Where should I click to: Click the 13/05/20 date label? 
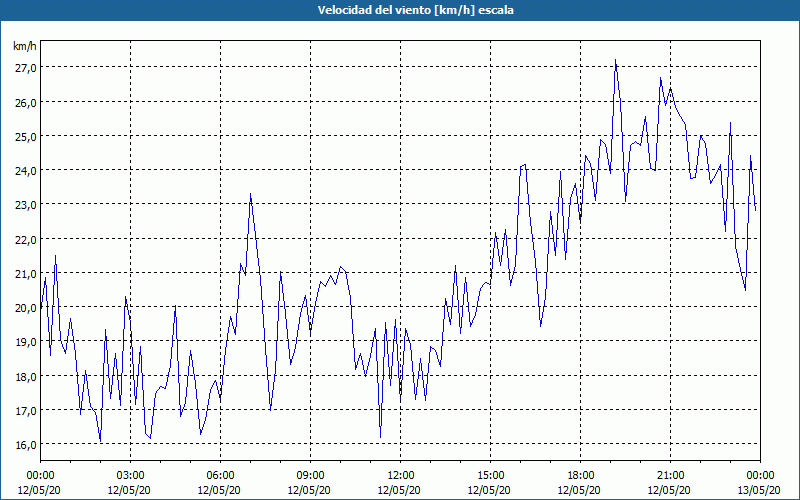click(x=759, y=490)
